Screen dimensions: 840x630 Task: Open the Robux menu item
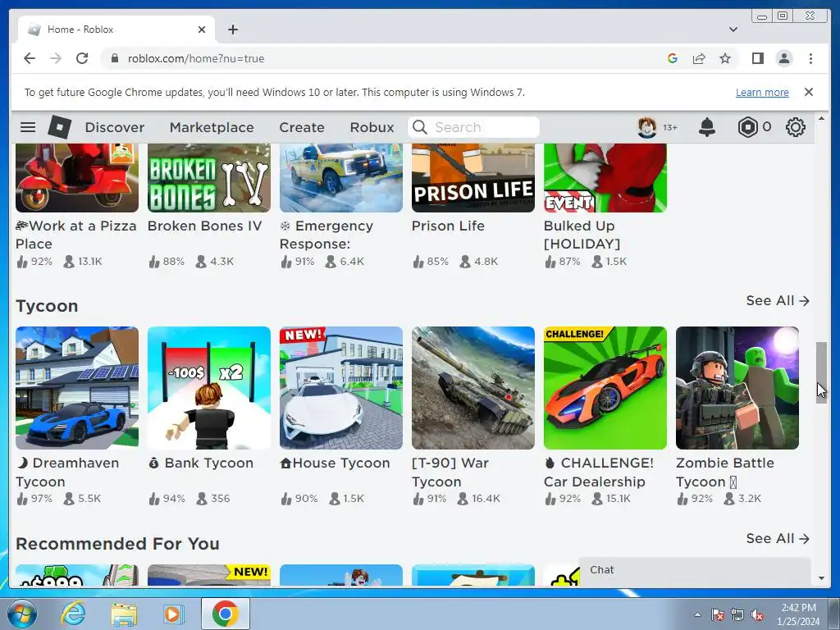372,127
